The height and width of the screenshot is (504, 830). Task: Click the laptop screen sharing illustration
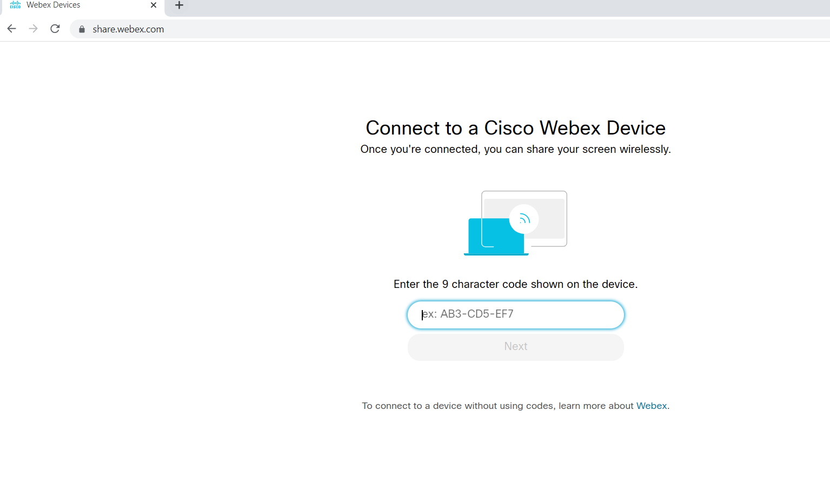515,223
